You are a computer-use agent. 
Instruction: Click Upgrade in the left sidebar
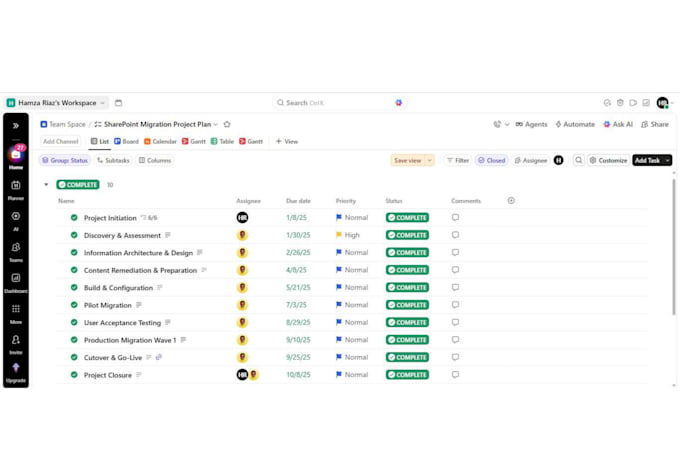(16, 373)
